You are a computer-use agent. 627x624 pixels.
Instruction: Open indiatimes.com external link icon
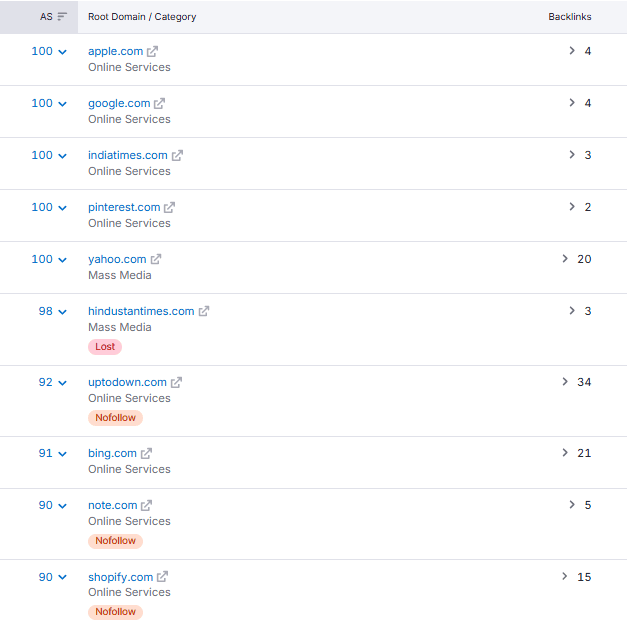point(177,156)
